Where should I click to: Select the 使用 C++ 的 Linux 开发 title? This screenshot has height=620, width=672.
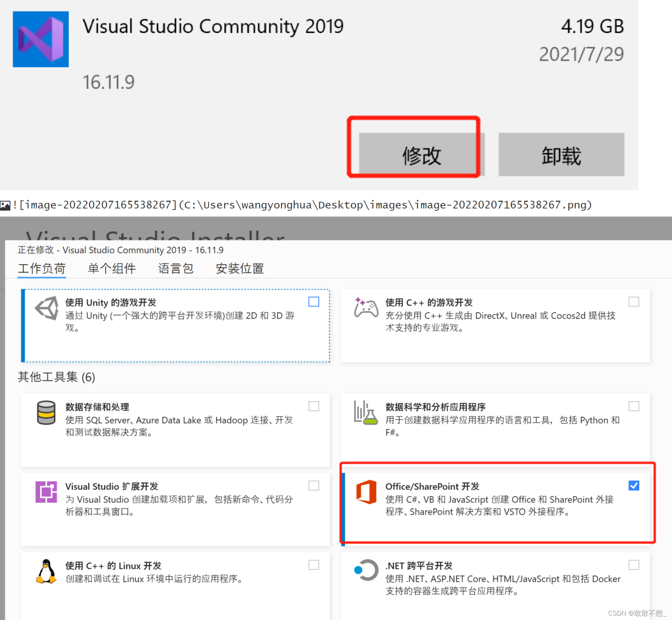[113, 566]
